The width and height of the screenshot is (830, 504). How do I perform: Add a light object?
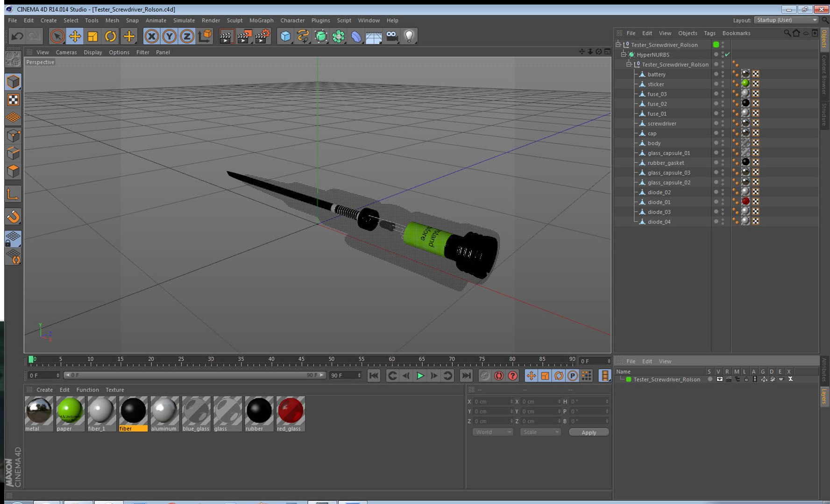point(410,36)
